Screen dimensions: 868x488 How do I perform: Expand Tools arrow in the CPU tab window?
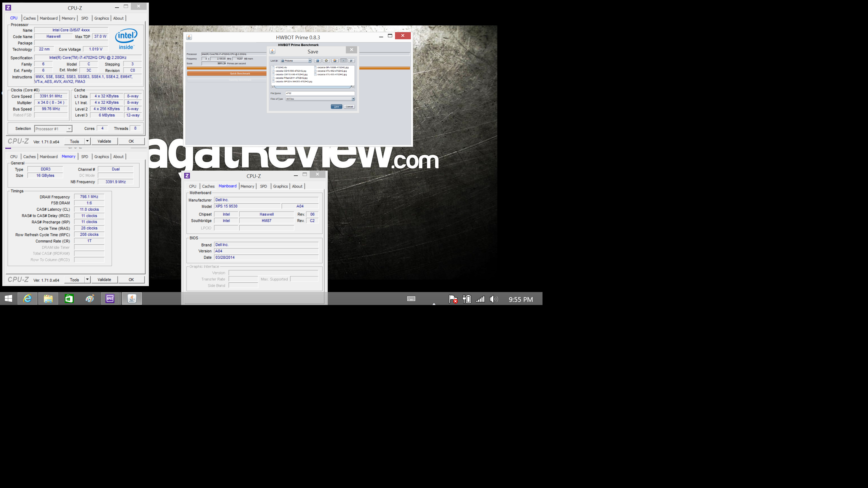point(87,141)
